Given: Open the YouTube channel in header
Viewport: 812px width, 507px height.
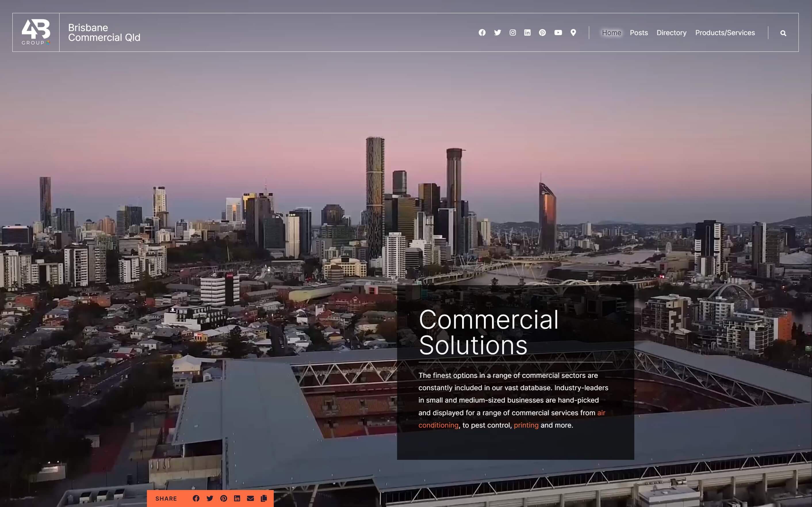Looking at the screenshot, I should (x=558, y=33).
